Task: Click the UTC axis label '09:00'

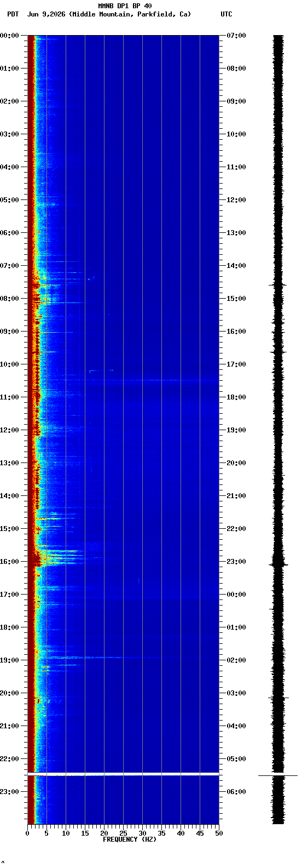Action: click(236, 101)
